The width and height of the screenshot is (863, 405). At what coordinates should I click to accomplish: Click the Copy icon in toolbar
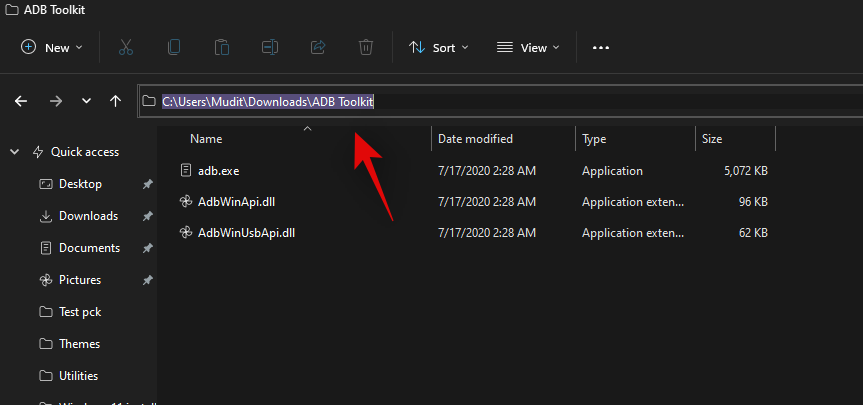coord(174,47)
